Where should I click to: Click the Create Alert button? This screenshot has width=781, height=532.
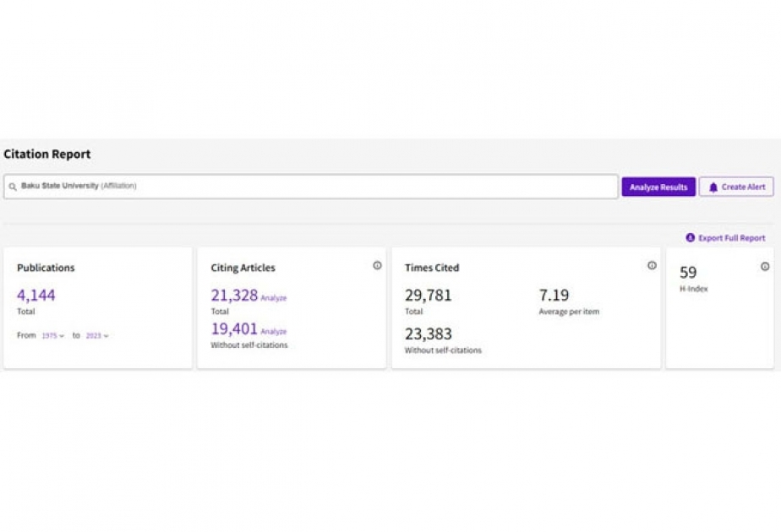click(736, 187)
